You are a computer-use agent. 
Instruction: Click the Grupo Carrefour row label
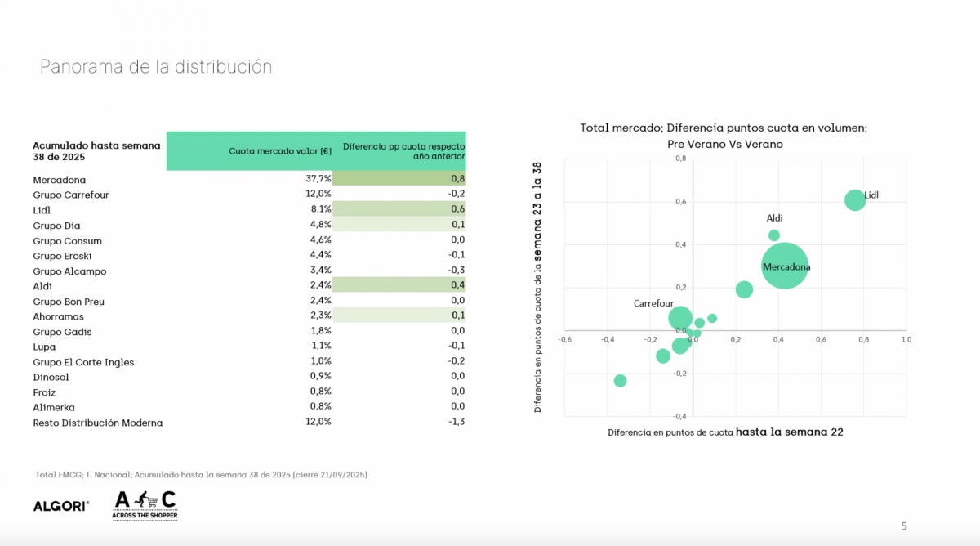pyautogui.click(x=71, y=195)
